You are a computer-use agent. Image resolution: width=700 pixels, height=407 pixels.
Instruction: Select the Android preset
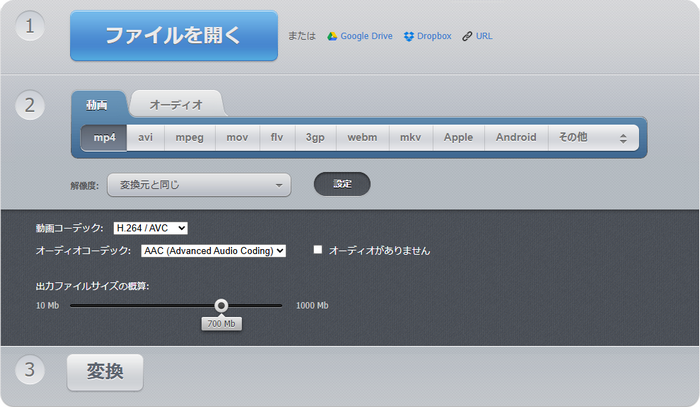517,137
